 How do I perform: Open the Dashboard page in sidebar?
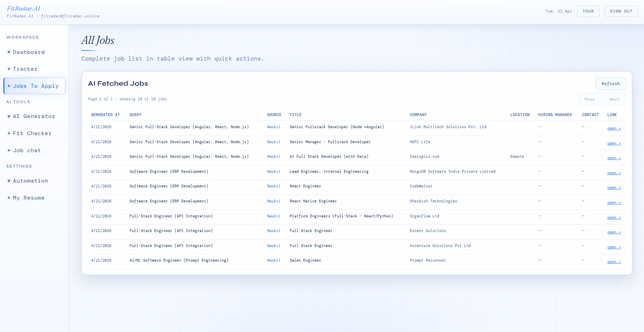click(x=34, y=52)
